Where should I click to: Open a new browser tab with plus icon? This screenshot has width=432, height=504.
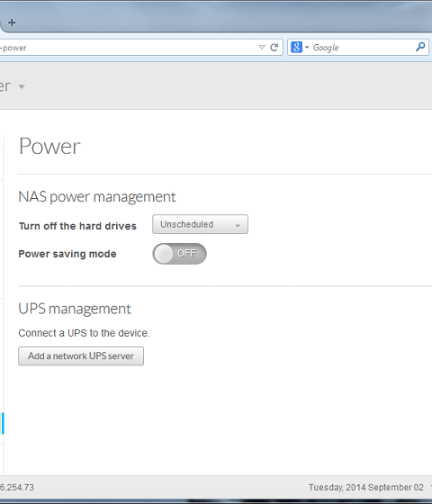(12, 22)
